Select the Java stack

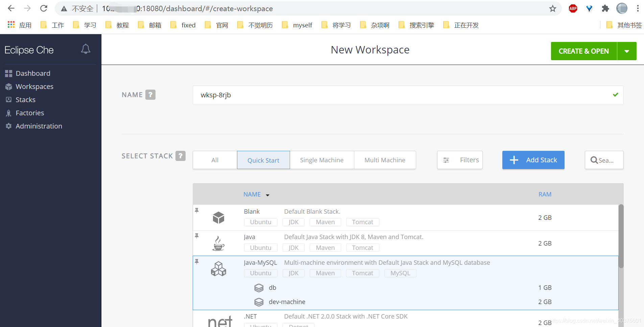[x=406, y=243]
